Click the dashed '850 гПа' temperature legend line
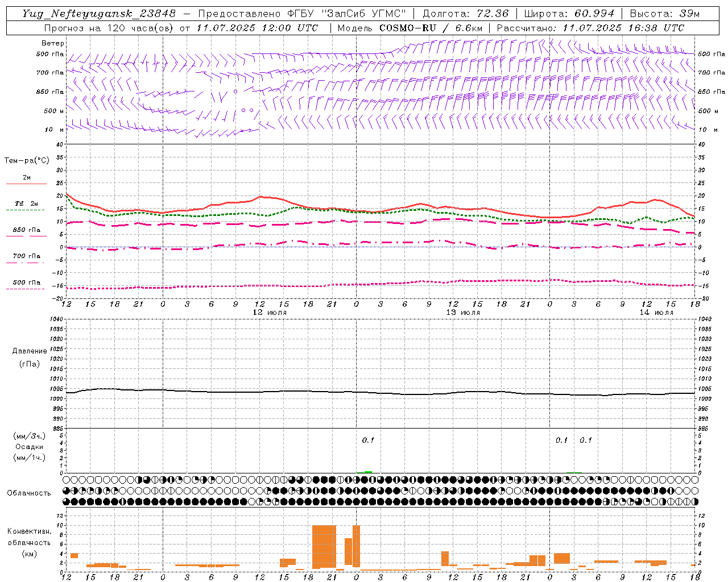This screenshot has height=582, width=728. [26, 236]
